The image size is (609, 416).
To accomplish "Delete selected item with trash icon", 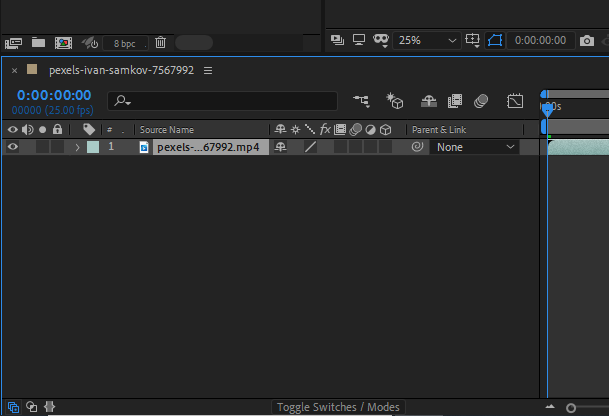I will [160, 43].
